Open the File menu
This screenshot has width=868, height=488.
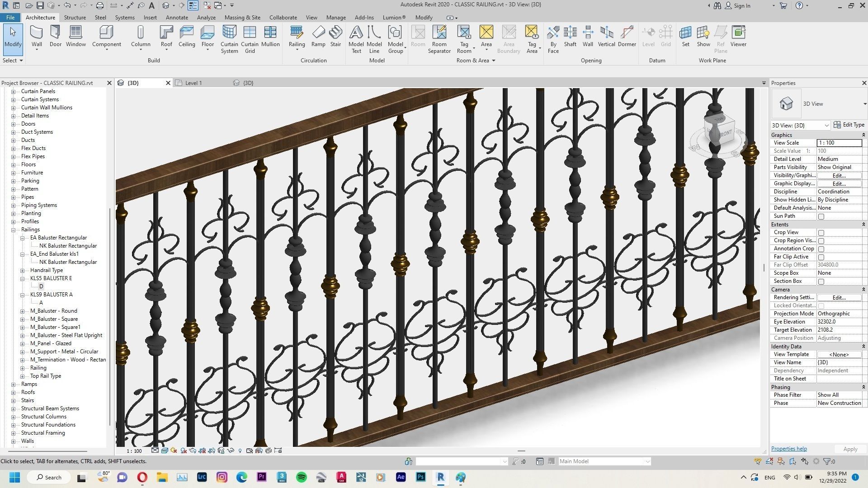click(10, 17)
